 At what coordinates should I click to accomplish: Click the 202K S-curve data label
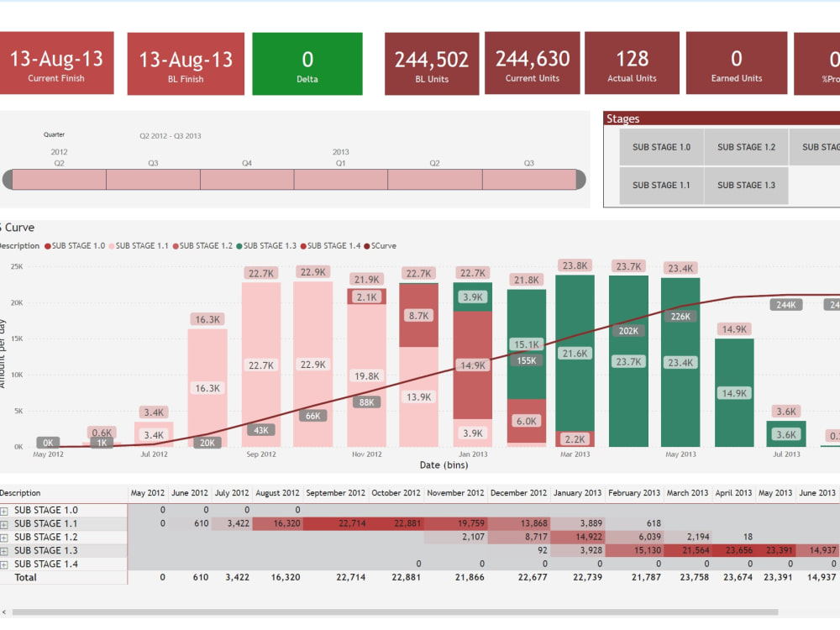click(628, 331)
